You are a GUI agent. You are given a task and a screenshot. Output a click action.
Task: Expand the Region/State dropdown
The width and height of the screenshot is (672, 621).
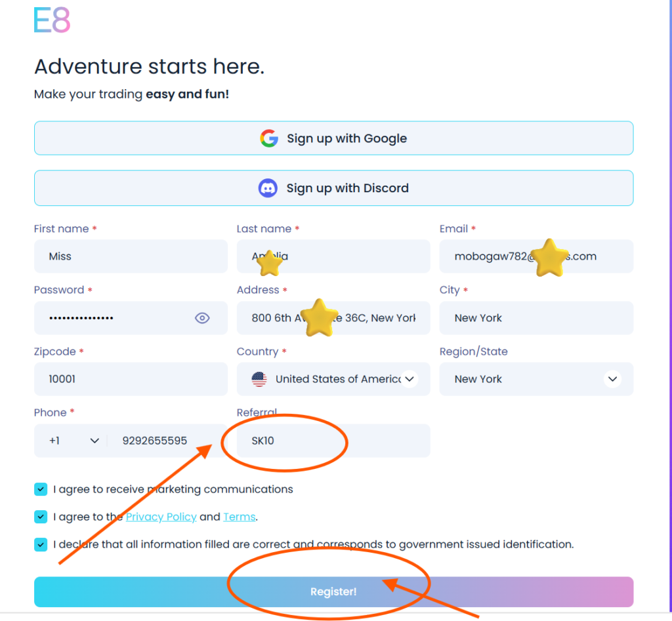[612, 379]
